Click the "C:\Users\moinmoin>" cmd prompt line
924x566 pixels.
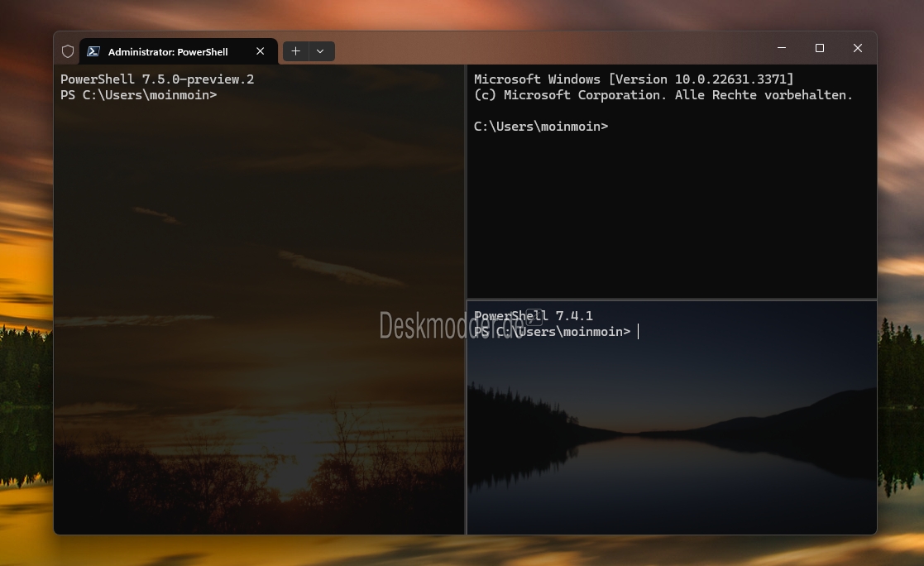[541, 126]
